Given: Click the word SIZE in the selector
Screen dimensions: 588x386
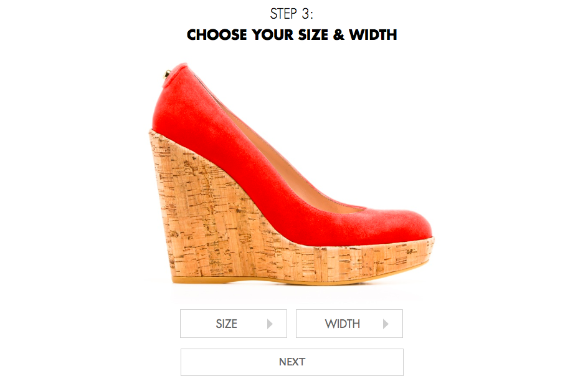Looking at the screenshot, I should (226, 324).
